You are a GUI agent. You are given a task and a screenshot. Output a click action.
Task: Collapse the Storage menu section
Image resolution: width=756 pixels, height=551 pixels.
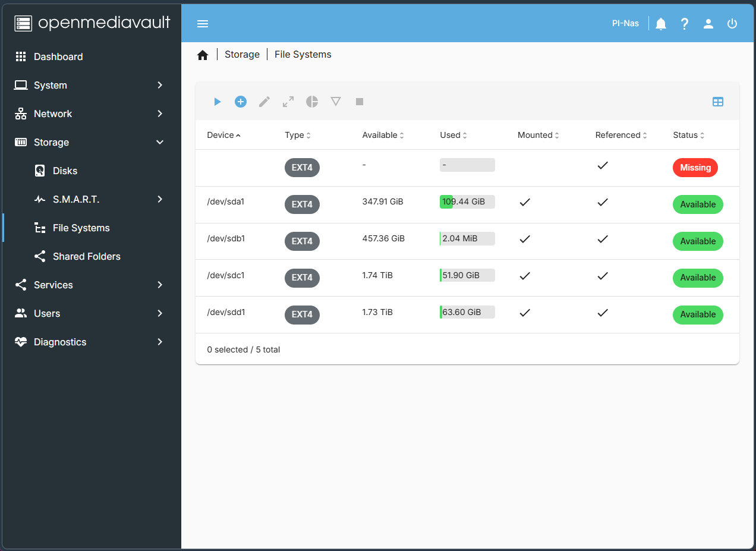(159, 142)
